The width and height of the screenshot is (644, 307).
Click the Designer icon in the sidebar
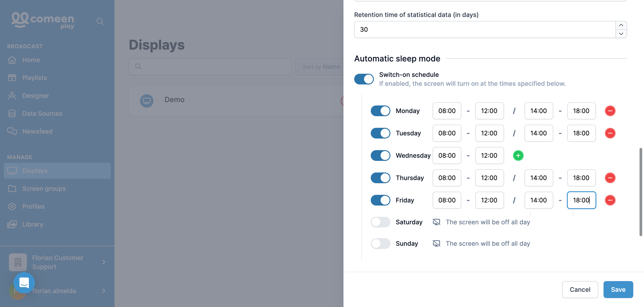pyautogui.click(x=12, y=96)
